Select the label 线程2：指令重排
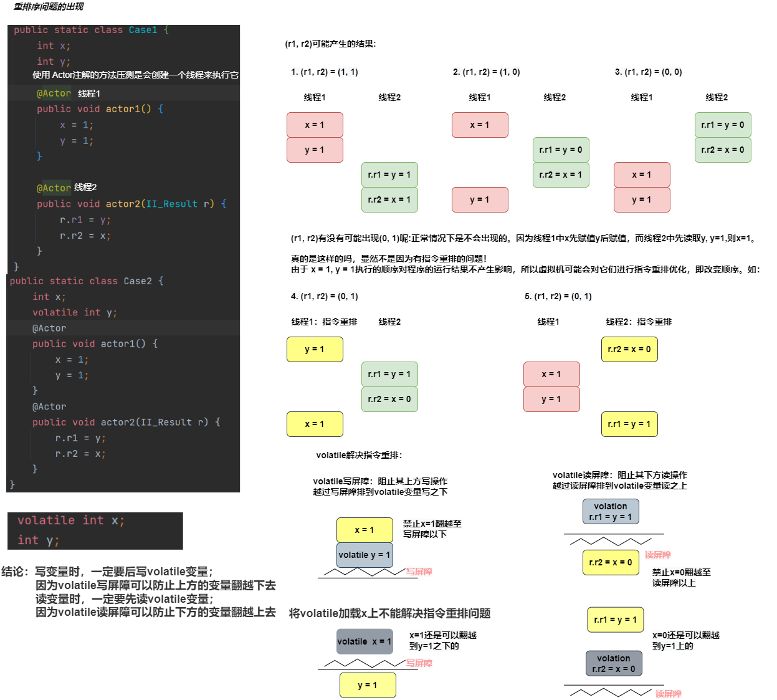This screenshot has height=700, width=777. 639,322
